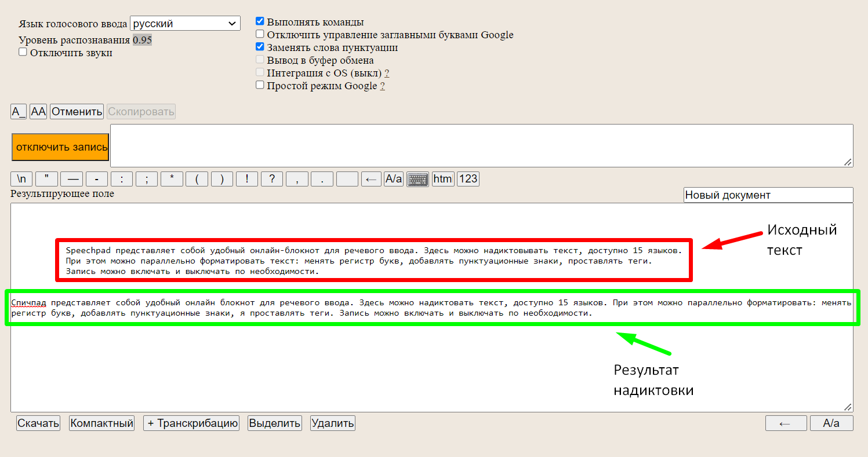Click the left arrow backspace button in punctuation row
This screenshot has width=868, height=457.
371,179
